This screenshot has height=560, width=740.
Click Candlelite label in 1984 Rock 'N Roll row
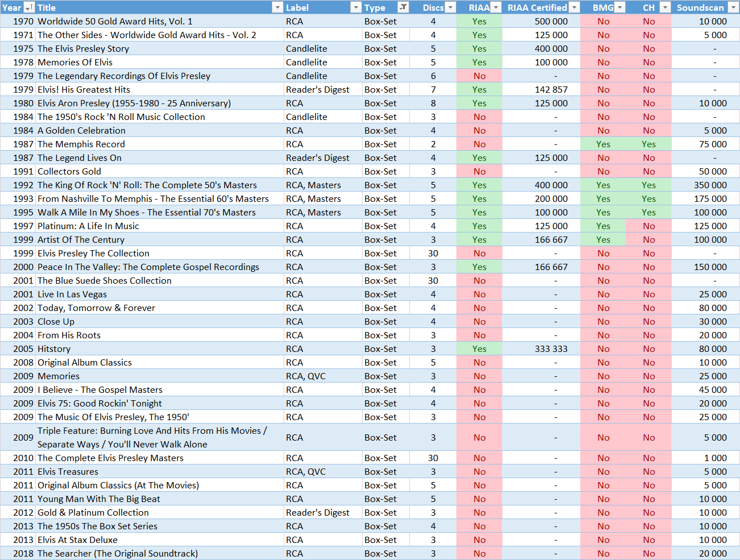[323, 117]
